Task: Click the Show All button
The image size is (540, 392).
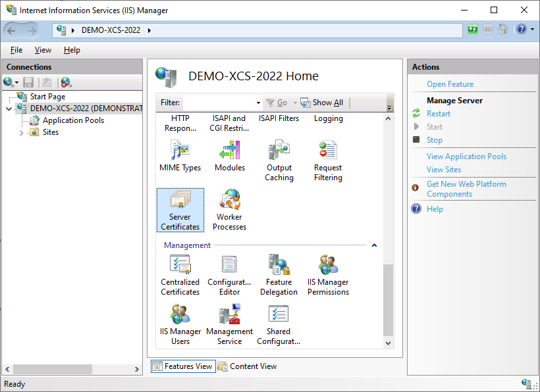Action: (321, 103)
